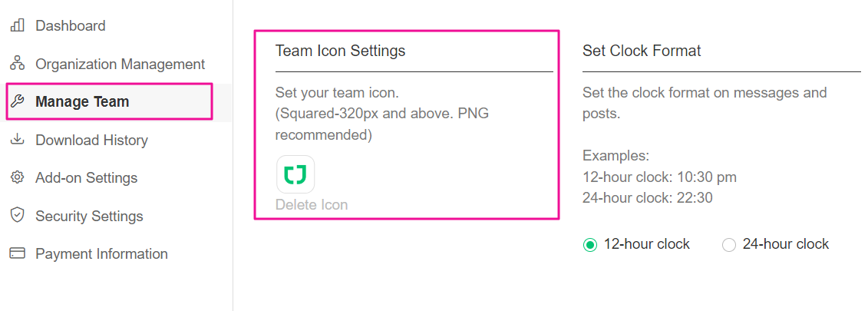Click the Organization Management hierarchy icon

[17, 64]
